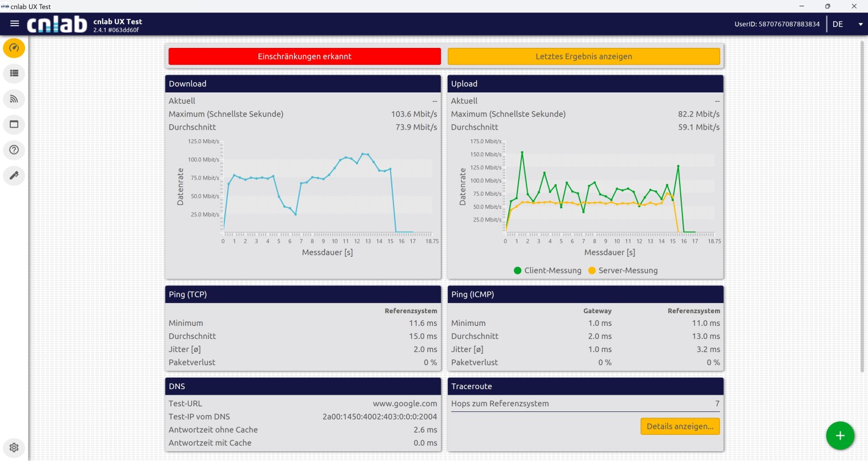Open settings gear at sidebar bottom
868x461 pixels.
14,448
